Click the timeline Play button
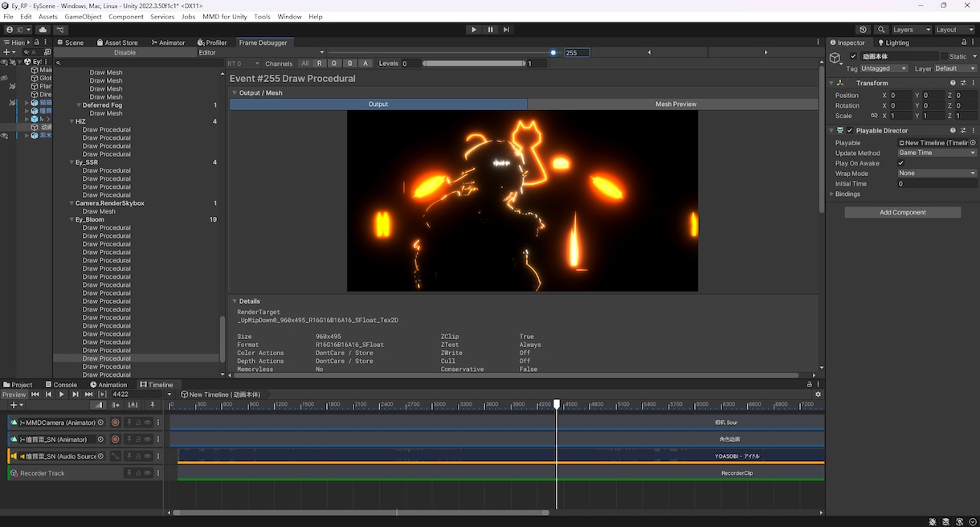The width and height of the screenshot is (980, 527). [62, 394]
